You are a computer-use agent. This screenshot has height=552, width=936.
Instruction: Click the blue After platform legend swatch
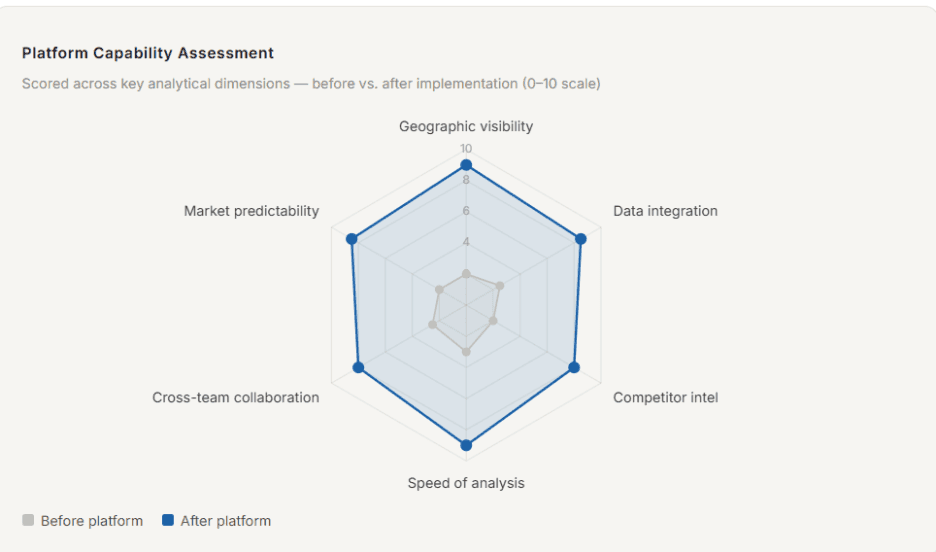pos(168,520)
